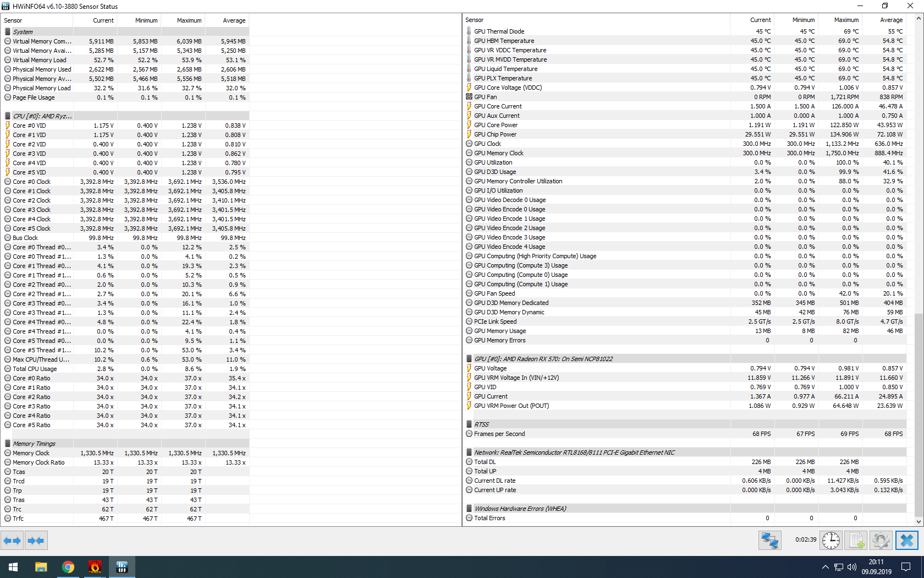Image resolution: width=924 pixels, height=578 pixels.
Task: Select the Windows Hardware Errors (WHEA) header
Action: [x=685, y=509]
